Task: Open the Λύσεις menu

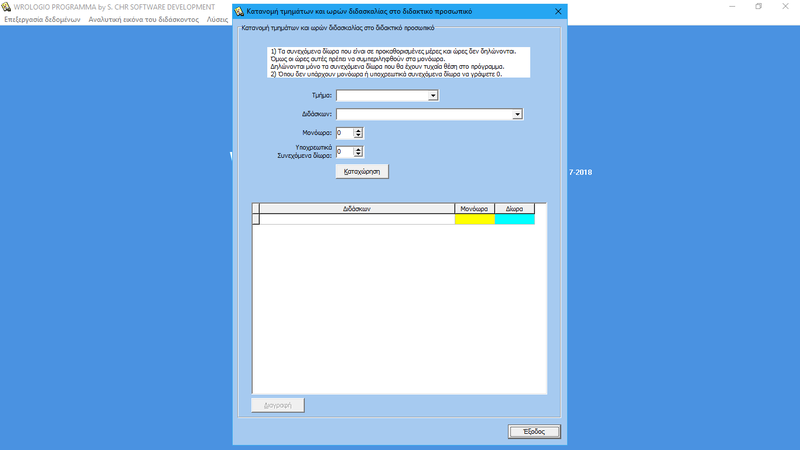Action: (x=217, y=19)
